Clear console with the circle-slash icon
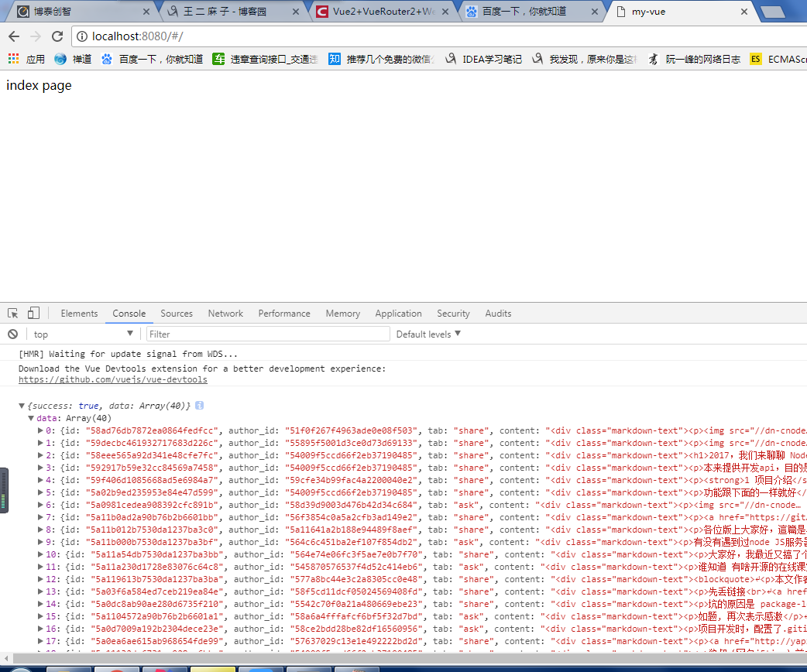Screen dimensions: 807x672 (x=12, y=334)
